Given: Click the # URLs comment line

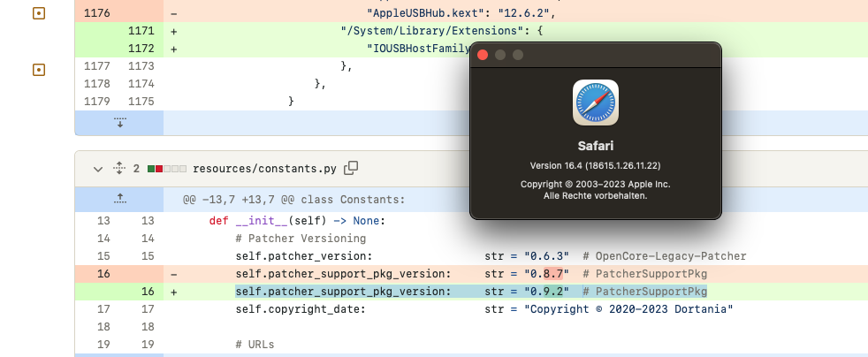Looking at the screenshot, I should 255,345.
